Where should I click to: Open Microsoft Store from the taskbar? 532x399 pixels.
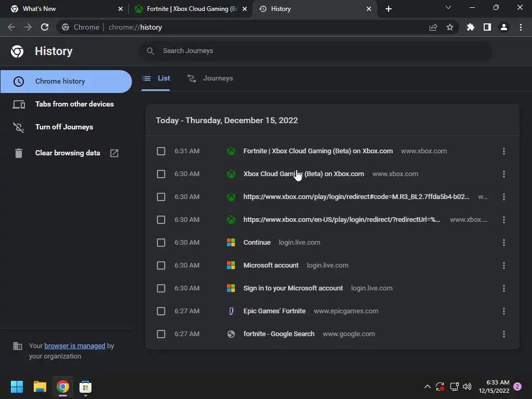[85, 387]
